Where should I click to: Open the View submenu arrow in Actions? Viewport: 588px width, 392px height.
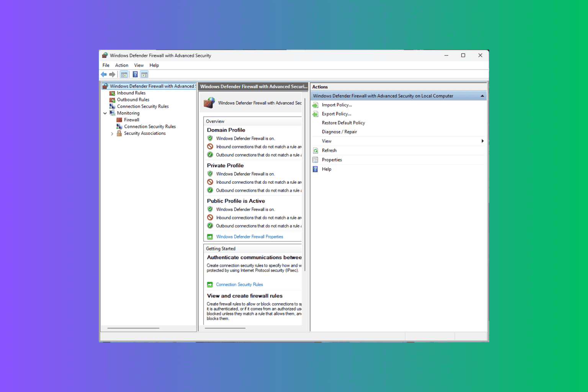click(x=482, y=141)
